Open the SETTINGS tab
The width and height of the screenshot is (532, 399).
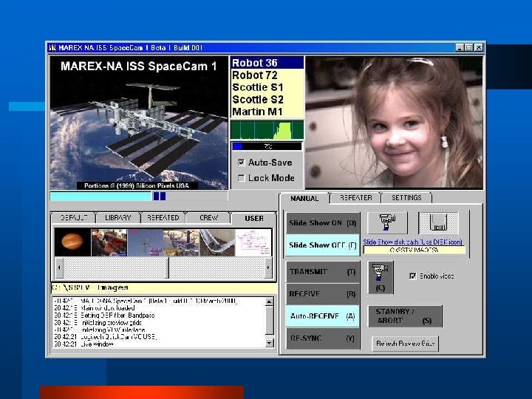pos(406,197)
